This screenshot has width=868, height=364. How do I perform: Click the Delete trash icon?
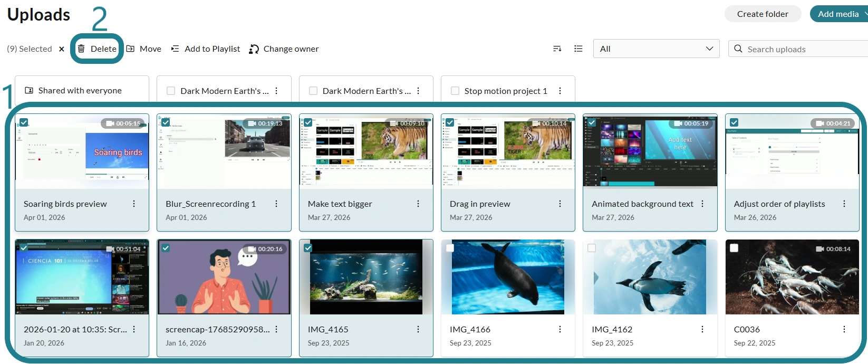81,49
